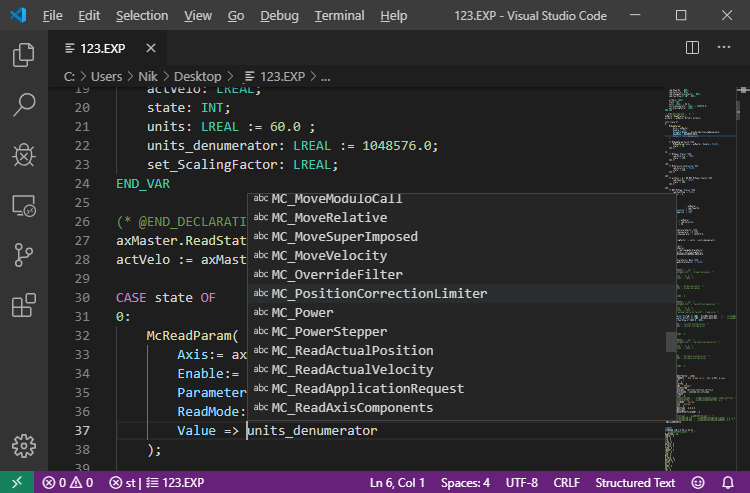Open the Source Control view
Viewport: 750px width, 493px height.
click(24, 255)
